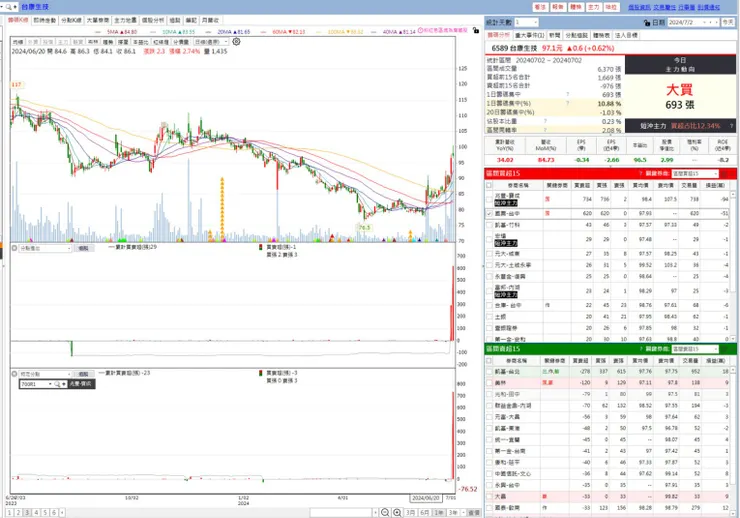Click the search magnifier at top-left
The height and width of the screenshot is (518, 740).
coord(8,7)
